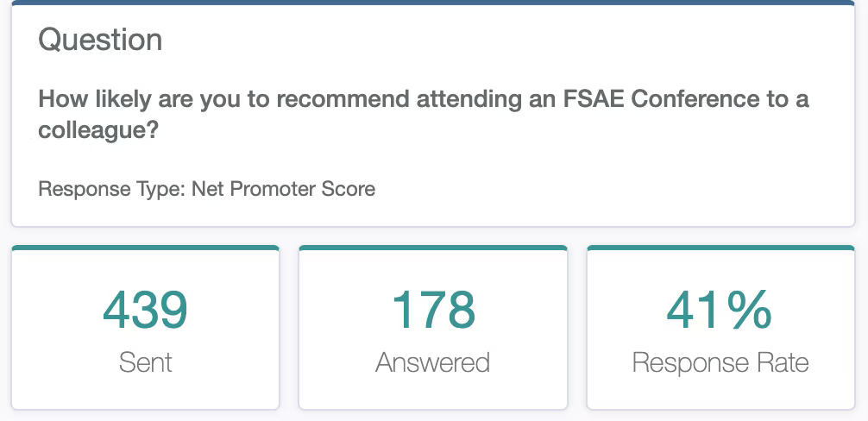Select the question text about recommending FSAE Conference
This screenshot has width=868, height=421.
(x=424, y=115)
